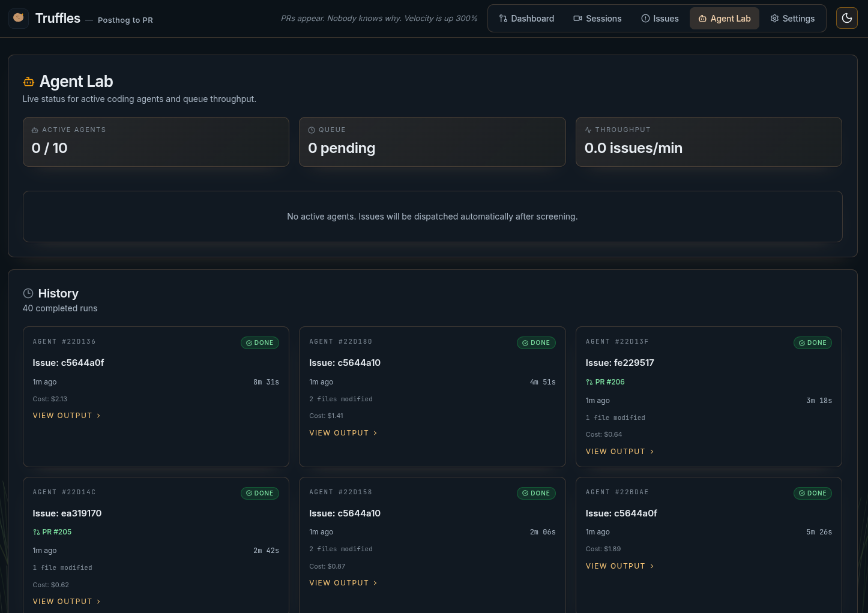Click the Truffles logo icon
The width and height of the screenshot is (868, 613).
click(19, 18)
